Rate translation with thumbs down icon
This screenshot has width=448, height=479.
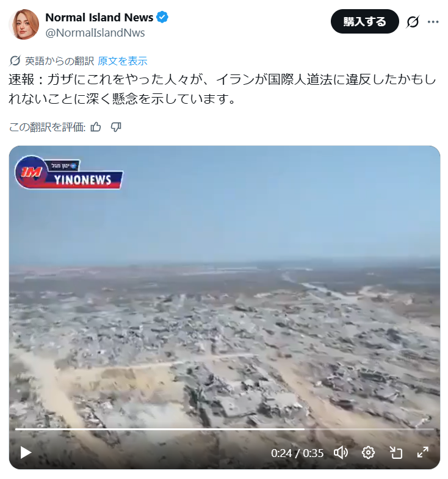(116, 127)
